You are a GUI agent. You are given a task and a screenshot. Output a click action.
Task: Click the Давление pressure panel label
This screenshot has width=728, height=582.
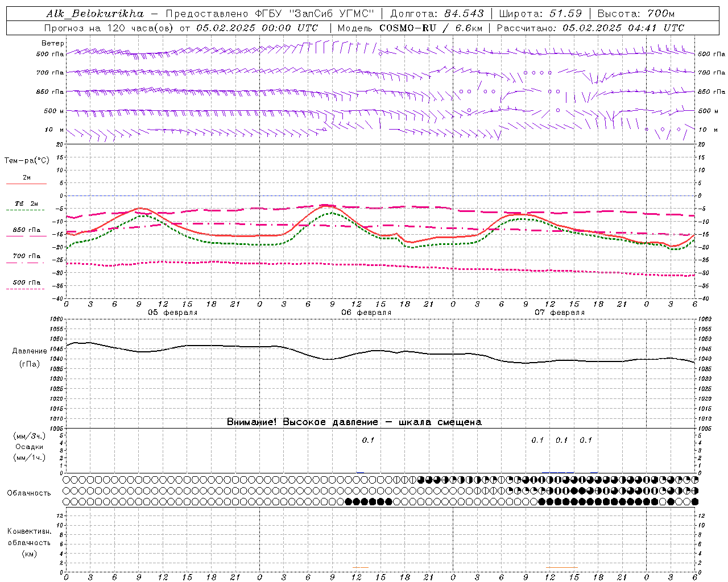[30, 351]
